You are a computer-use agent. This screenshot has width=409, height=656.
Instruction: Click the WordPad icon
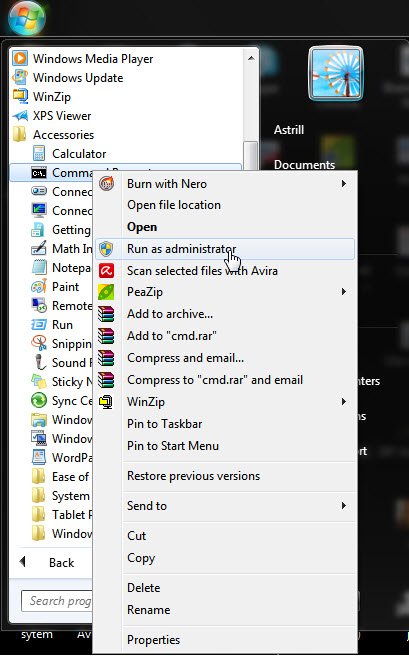tap(39, 457)
